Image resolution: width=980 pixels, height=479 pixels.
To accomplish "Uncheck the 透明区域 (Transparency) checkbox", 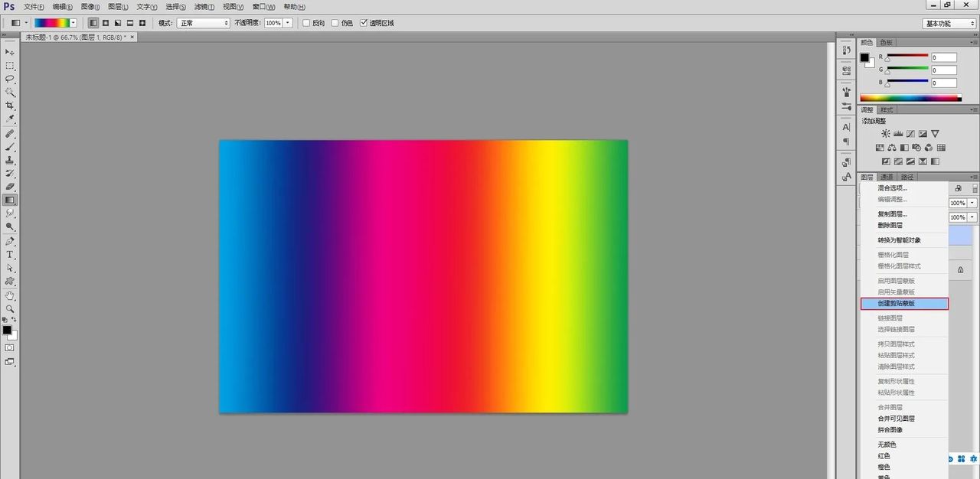I will point(364,23).
